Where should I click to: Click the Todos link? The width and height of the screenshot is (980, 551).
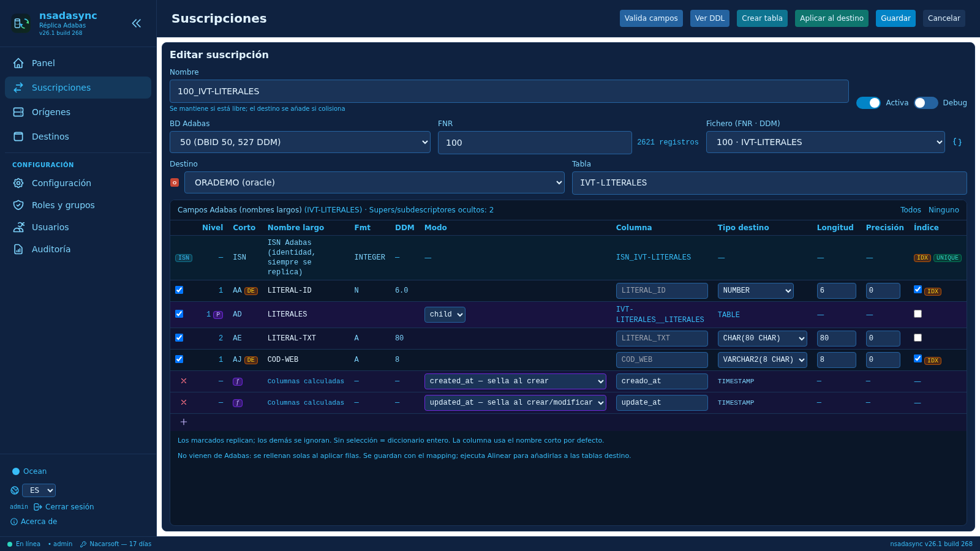910,210
